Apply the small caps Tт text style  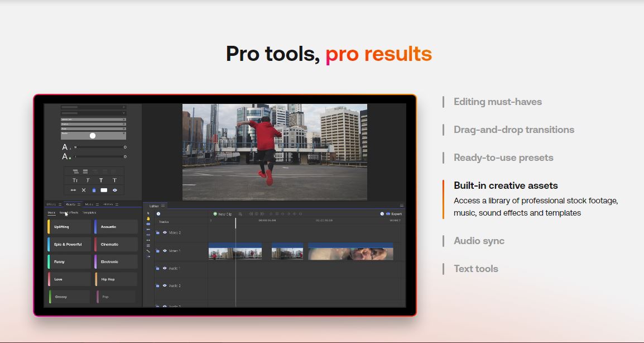coord(75,180)
